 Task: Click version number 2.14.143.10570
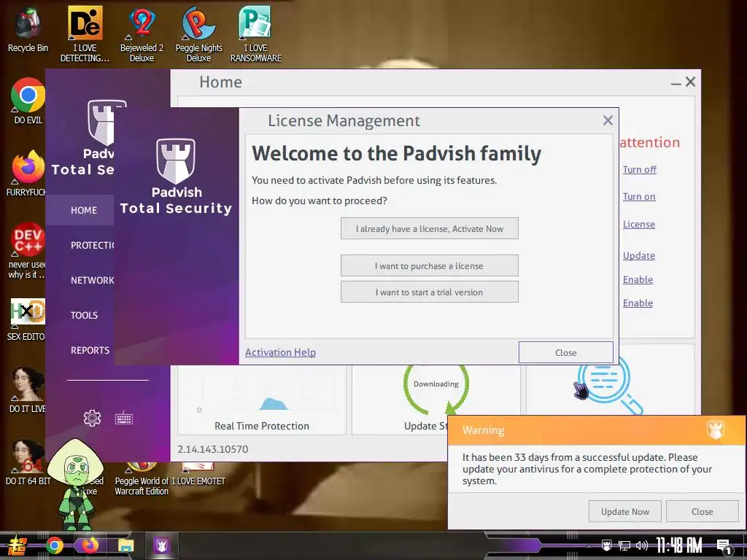point(212,449)
